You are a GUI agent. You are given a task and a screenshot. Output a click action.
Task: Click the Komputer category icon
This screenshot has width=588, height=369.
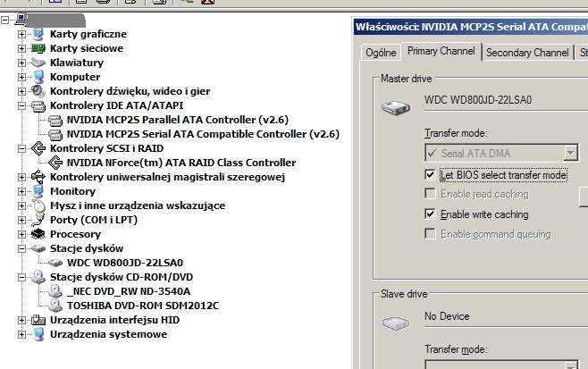point(38,77)
